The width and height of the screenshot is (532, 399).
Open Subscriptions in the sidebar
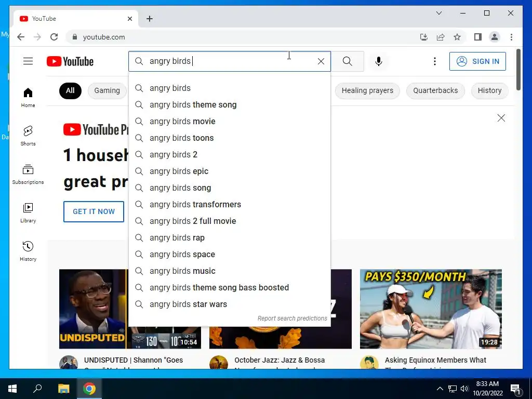[28, 175]
